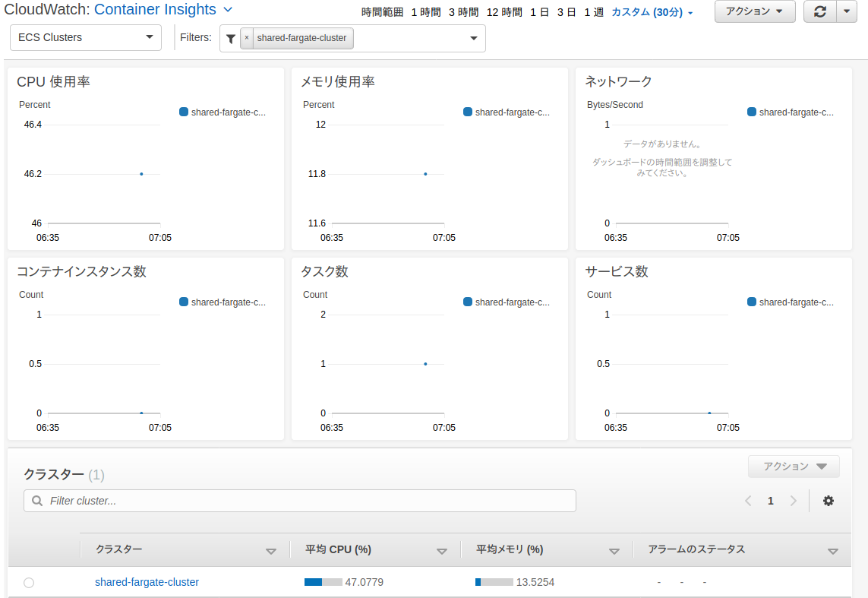Open the カスタム (30分) time range dropdown
The image size is (868, 598).
point(652,12)
